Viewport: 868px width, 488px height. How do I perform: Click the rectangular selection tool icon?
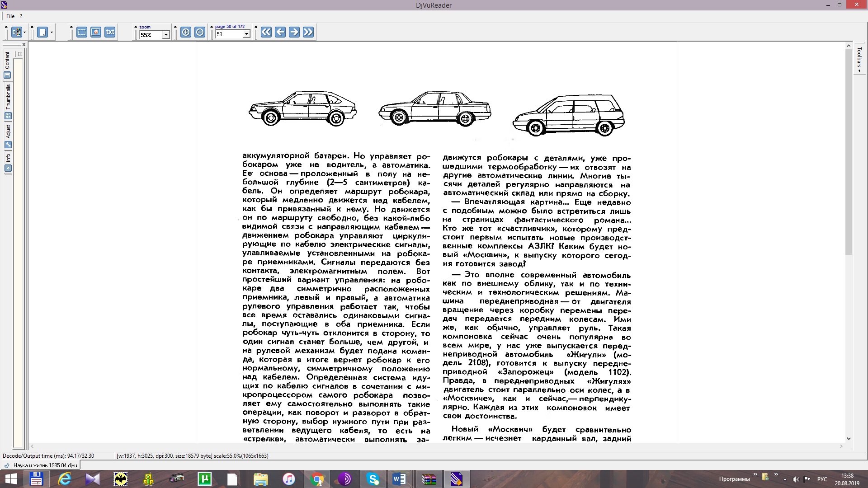(82, 32)
